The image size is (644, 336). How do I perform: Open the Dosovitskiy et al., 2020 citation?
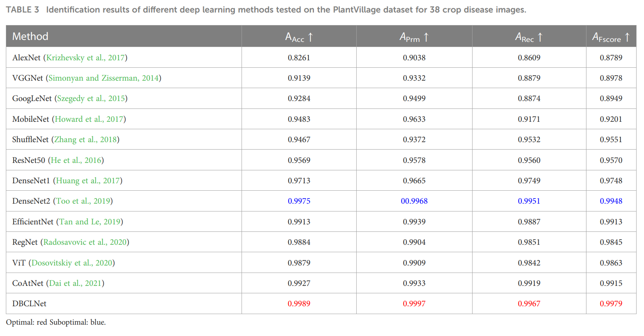tap(72, 263)
